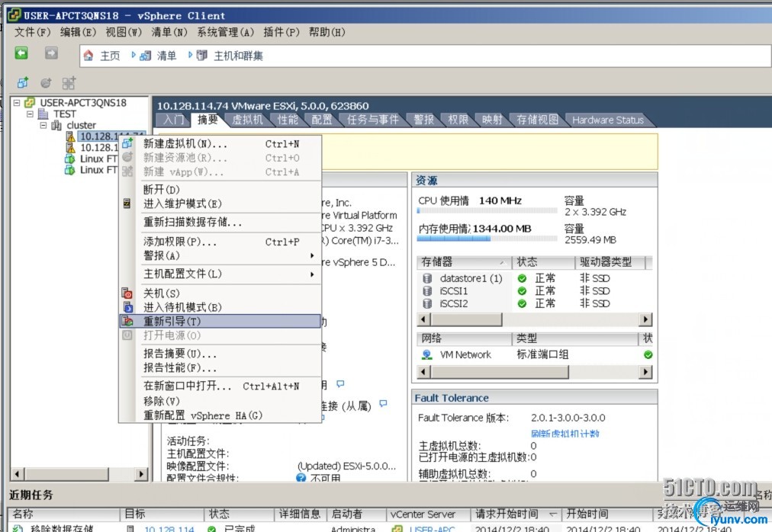Click the reboot icon beside 重新引导(T)

[127, 322]
